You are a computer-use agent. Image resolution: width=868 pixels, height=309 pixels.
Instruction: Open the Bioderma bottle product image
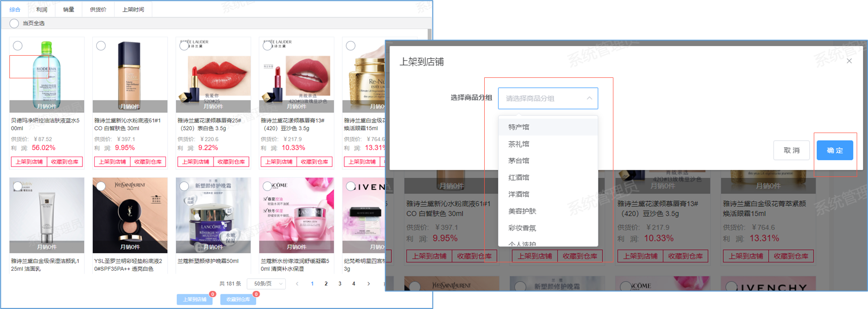(x=47, y=75)
